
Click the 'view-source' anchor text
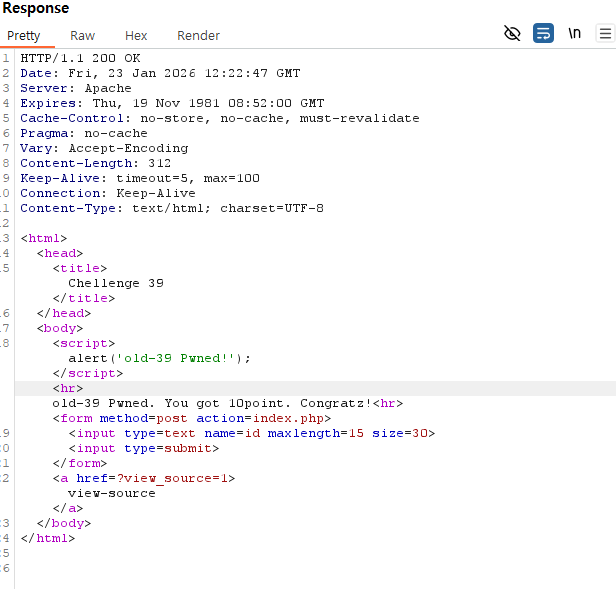[112, 493]
